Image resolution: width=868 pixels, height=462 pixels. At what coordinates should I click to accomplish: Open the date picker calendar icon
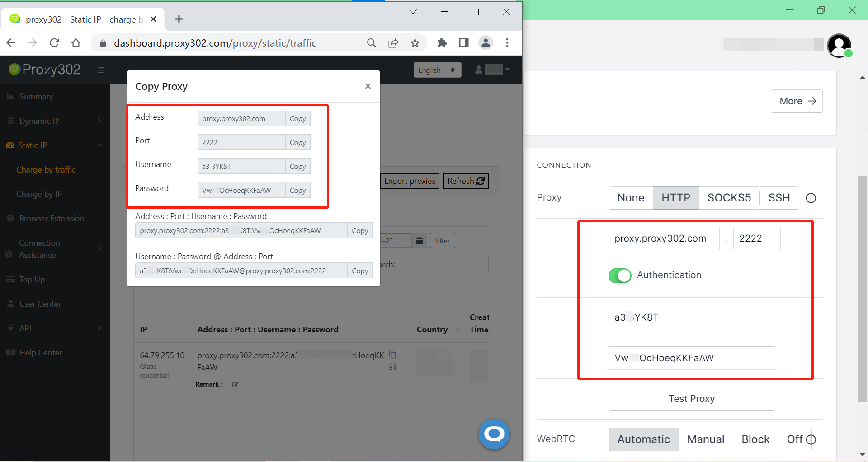pos(420,241)
